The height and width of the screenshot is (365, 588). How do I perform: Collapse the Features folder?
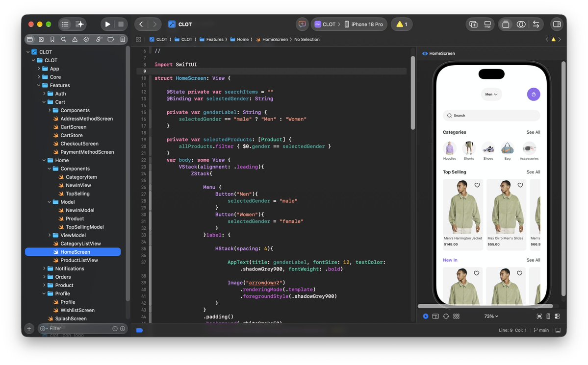39,85
